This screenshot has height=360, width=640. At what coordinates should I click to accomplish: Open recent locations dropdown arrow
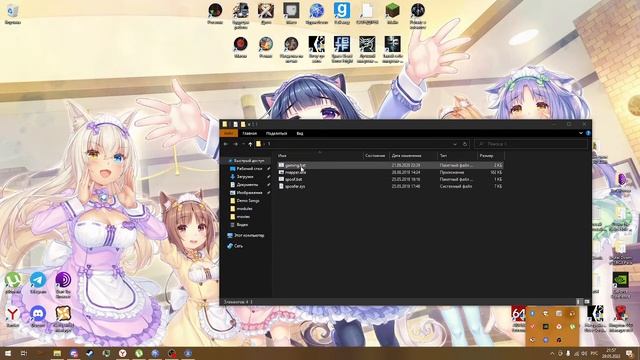point(243,144)
